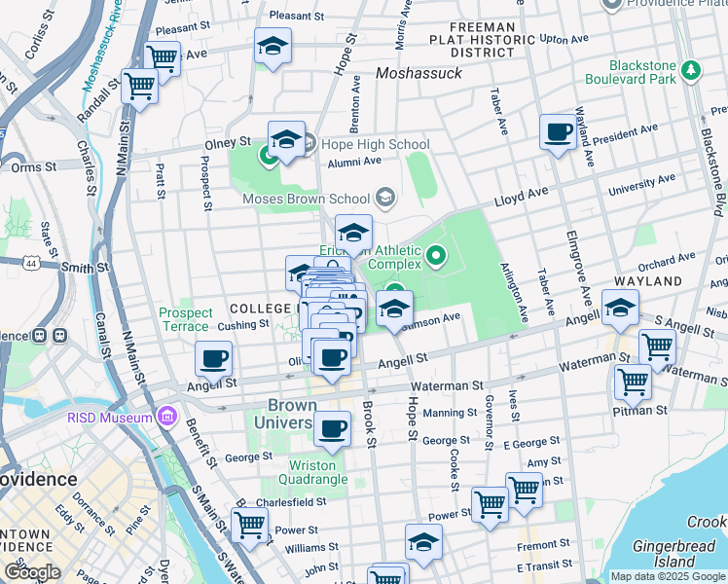Select the Blackstone Boulevard Park tree icon
The image size is (728, 584).
pos(691,70)
